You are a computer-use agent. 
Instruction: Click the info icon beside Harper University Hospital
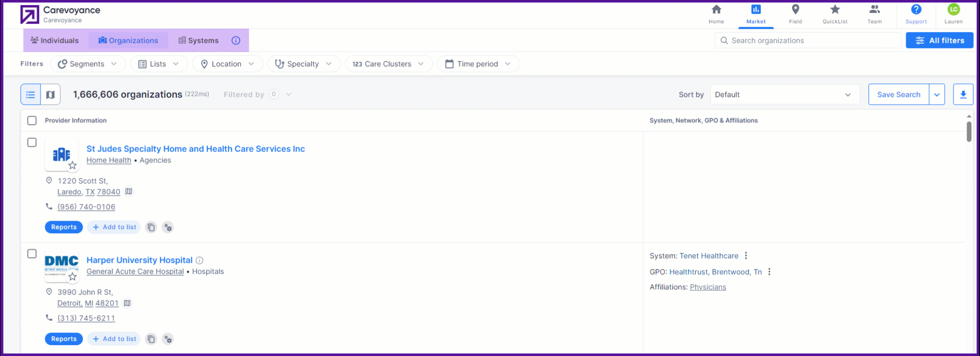click(x=199, y=260)
